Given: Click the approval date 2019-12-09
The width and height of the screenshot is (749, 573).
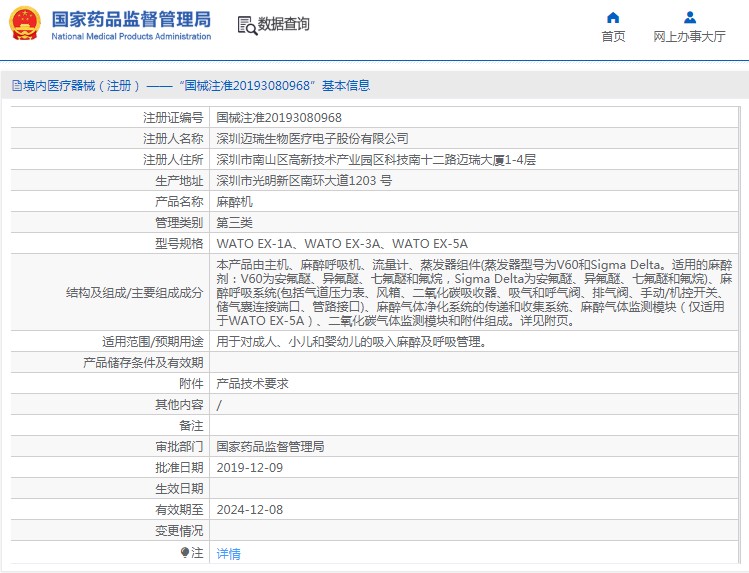Looking at the screenshot, I should 249,467.
